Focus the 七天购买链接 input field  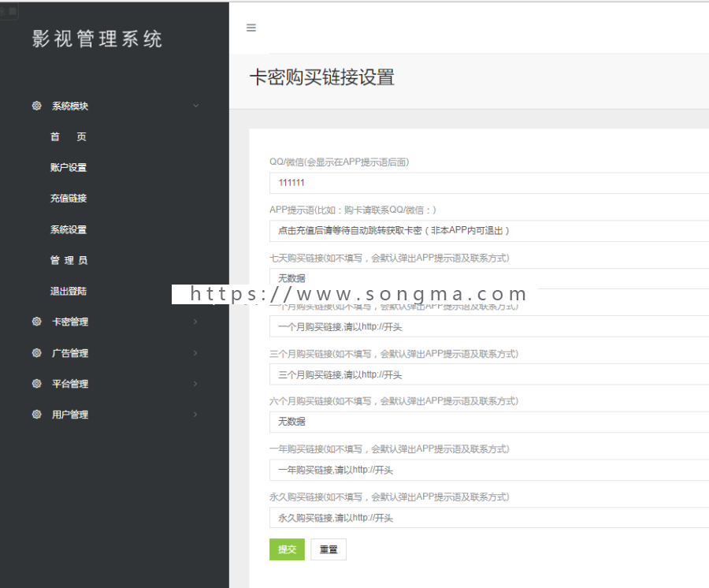tap(489, 278)
